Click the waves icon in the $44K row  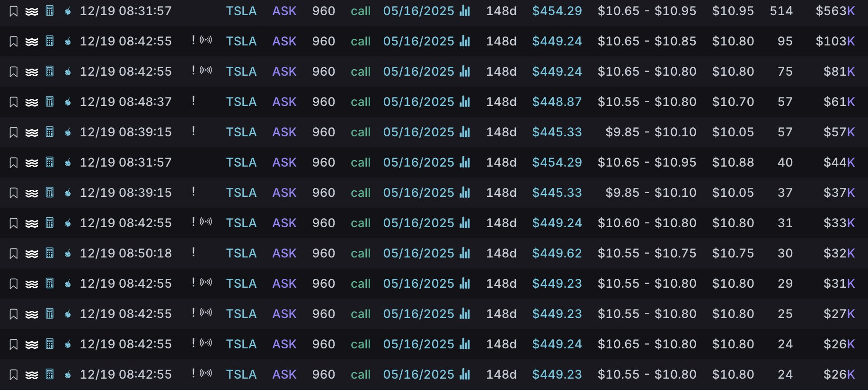(x=32, y=162)
